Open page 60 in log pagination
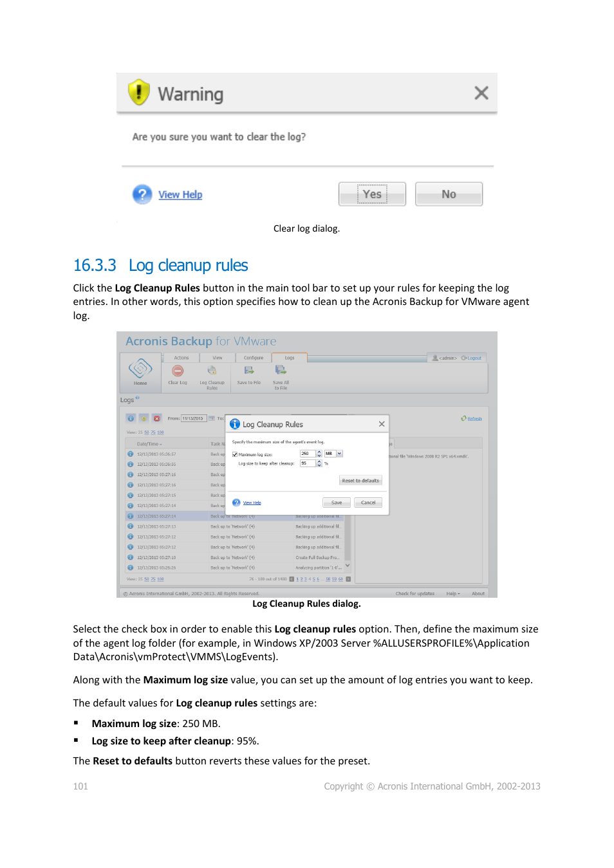 (x=341, y=579)
